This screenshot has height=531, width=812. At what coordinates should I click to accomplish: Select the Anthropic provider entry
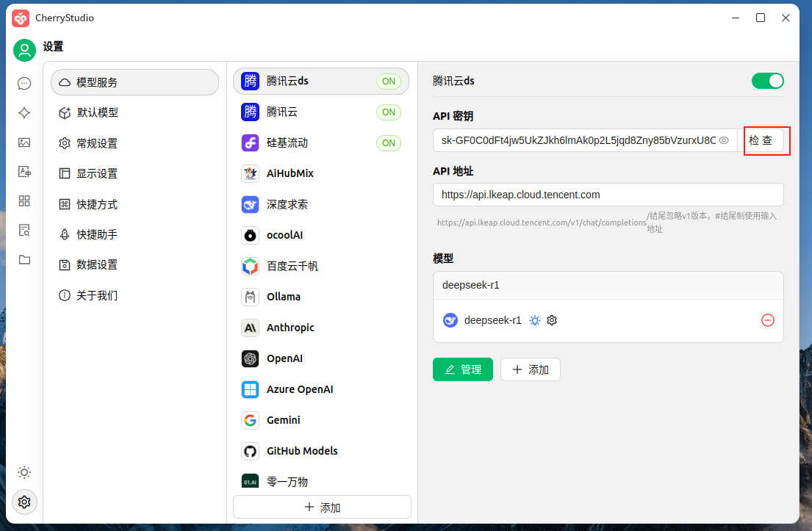click(292, 327)
